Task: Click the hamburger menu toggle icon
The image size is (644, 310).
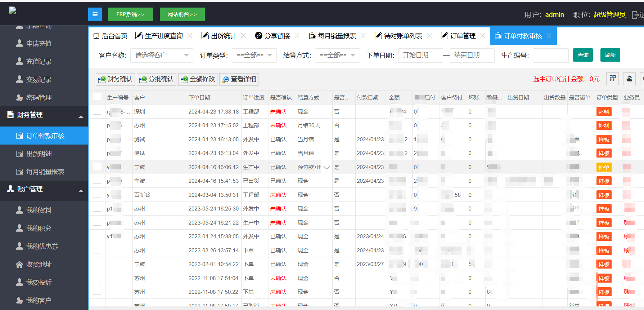Action: 95,14
